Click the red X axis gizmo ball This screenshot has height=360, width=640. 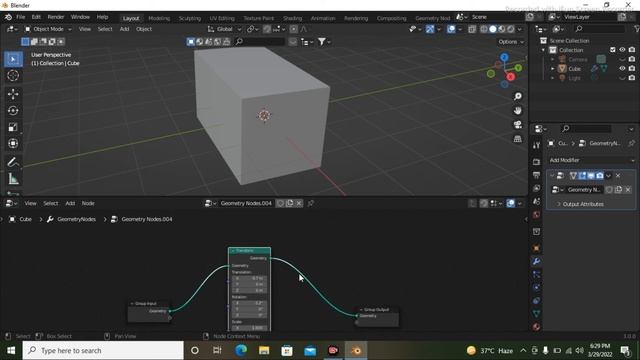(x=511, y=77)
